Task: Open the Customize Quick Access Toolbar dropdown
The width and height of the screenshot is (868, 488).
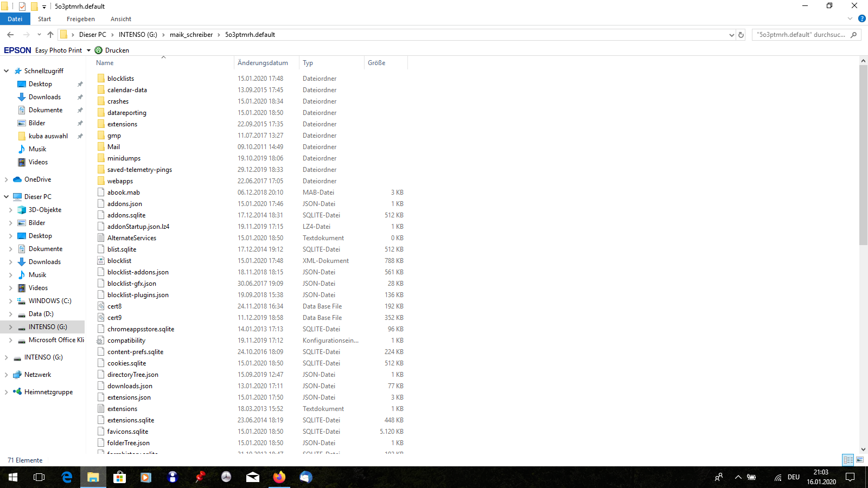Action: (44, 7)
